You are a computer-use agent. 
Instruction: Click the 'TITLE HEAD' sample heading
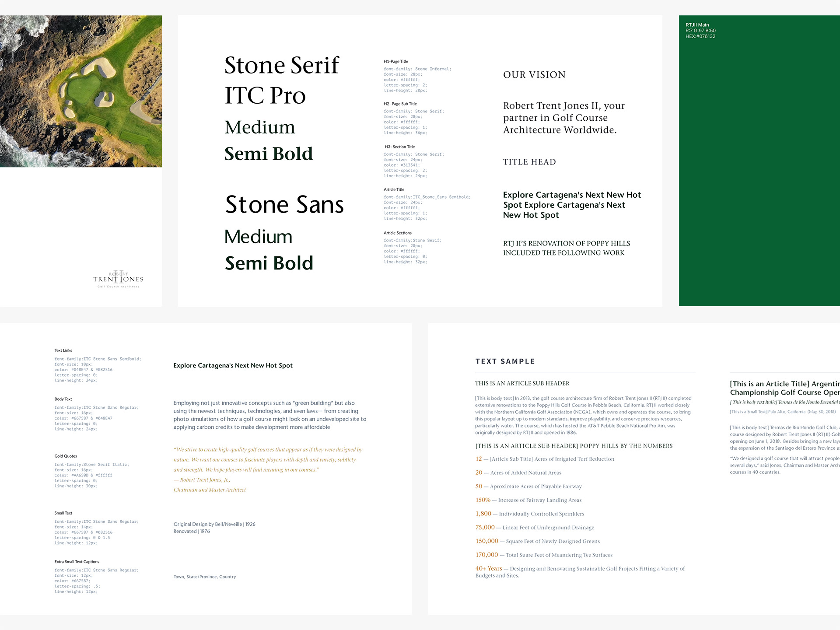pos(529,162)
